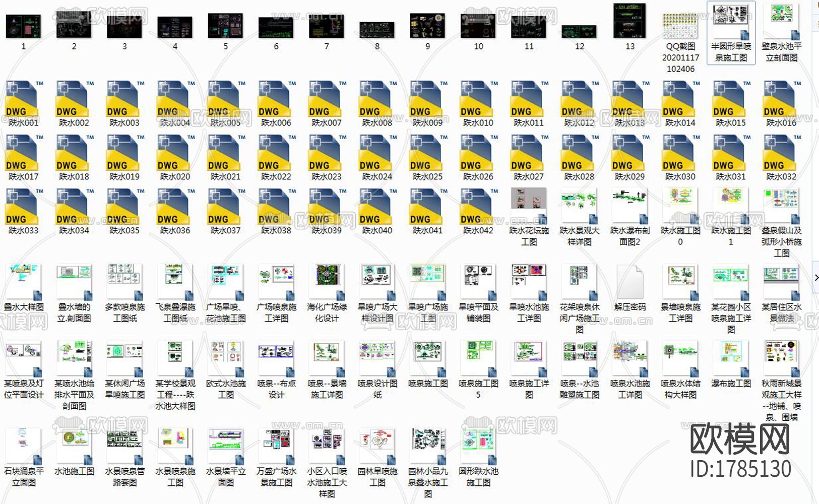Click the 跌水027 DWG file icon
Viewport: 819px width, 504px height.
point(529,153)
